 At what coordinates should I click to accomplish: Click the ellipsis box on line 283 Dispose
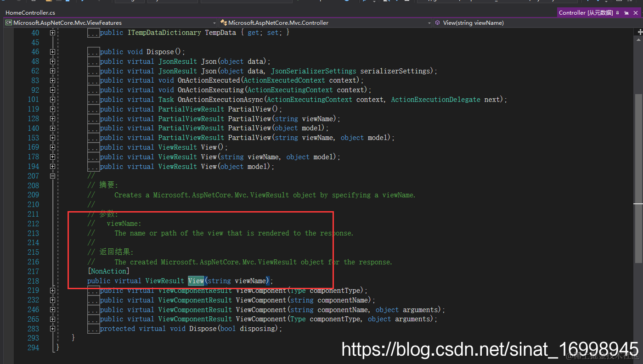pyautogui.click(x=93, y=329)
